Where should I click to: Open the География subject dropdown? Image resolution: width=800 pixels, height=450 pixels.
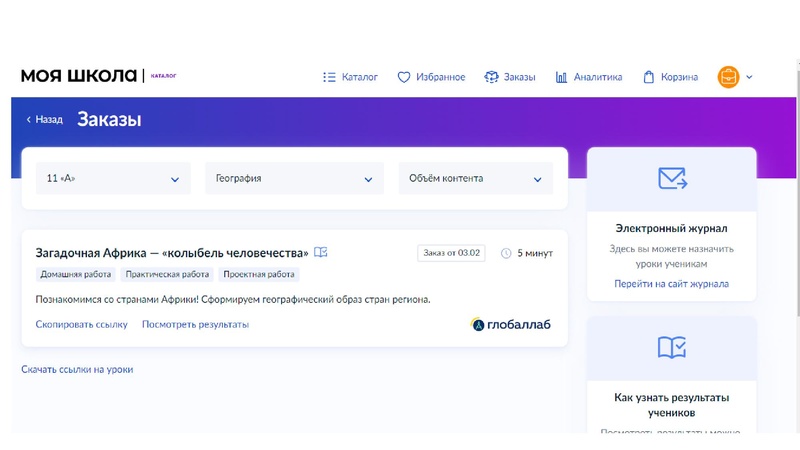click(294, 179)
